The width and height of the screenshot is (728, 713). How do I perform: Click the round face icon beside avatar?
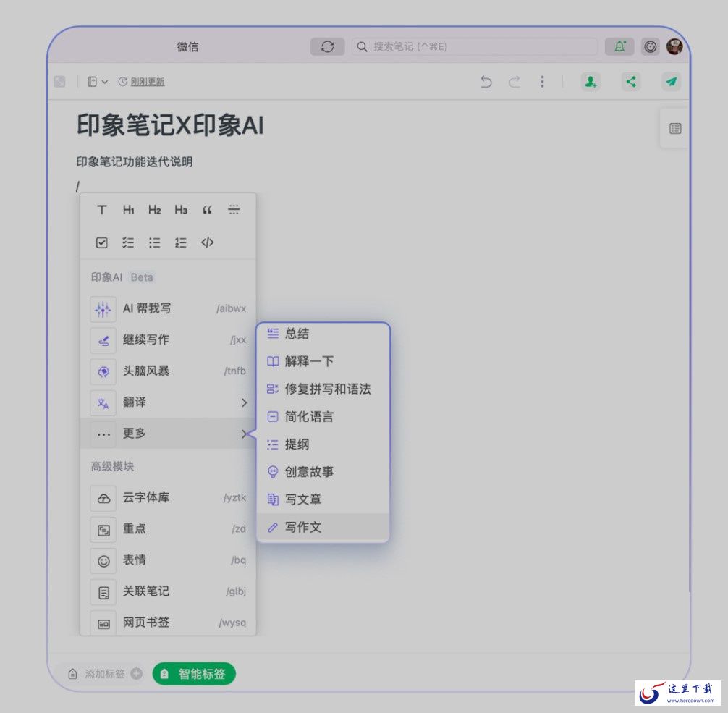click(x=650, y=46)
